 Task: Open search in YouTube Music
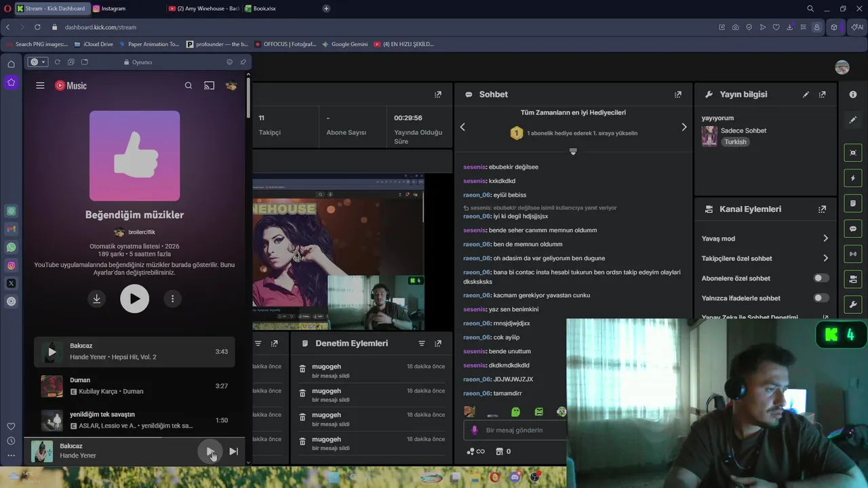189,85
